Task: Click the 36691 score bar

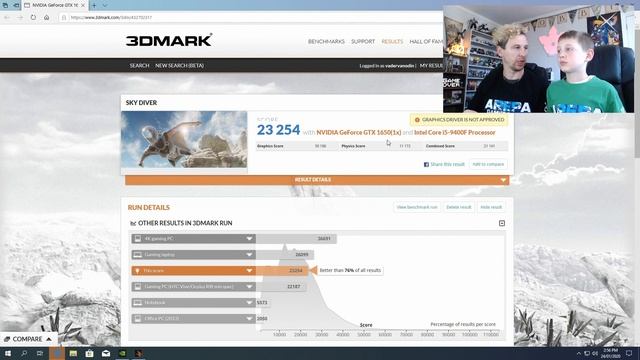Action: (296, 238)
